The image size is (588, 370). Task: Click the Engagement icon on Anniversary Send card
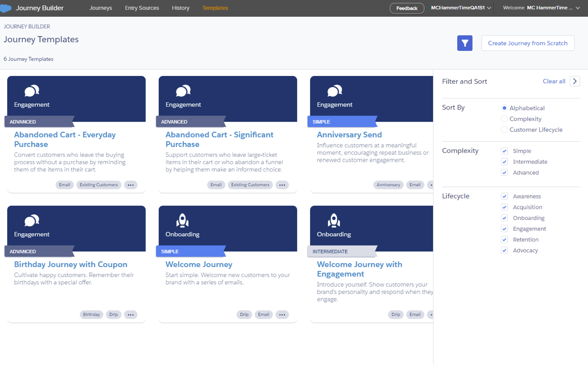335,91
